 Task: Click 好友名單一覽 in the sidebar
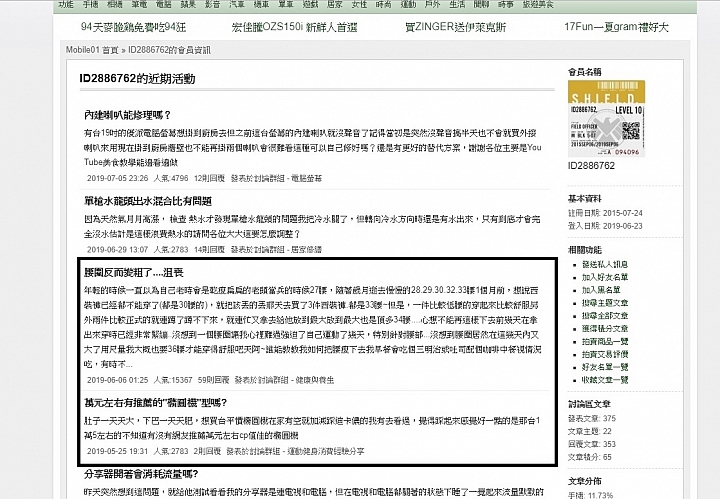[x=605, y=367]
